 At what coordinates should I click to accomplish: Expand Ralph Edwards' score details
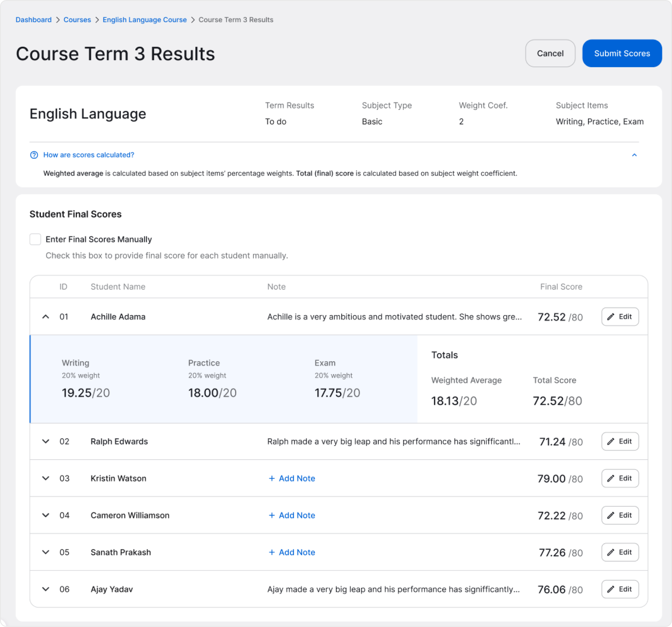45,442
